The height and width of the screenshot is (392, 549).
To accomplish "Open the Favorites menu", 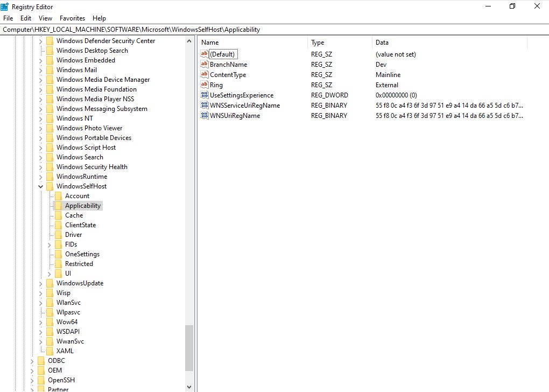I will pos(72,18).
